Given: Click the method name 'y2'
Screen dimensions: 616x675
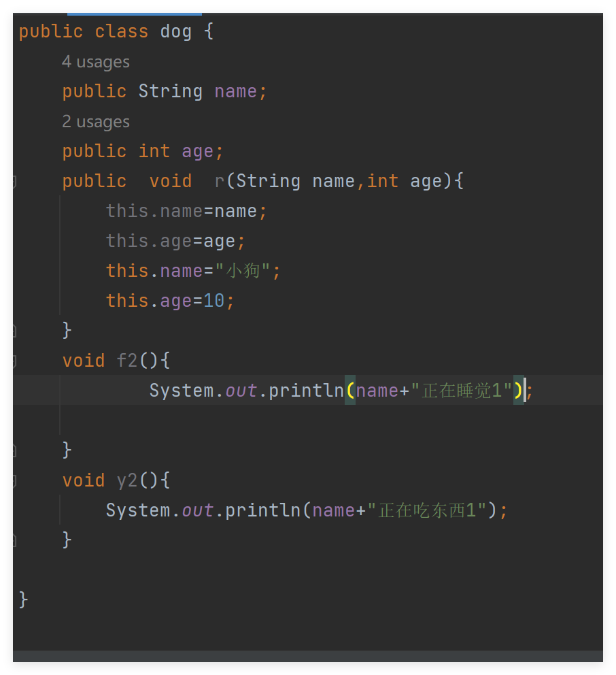Looking at the screenshot, I should (x=127, y=480).
